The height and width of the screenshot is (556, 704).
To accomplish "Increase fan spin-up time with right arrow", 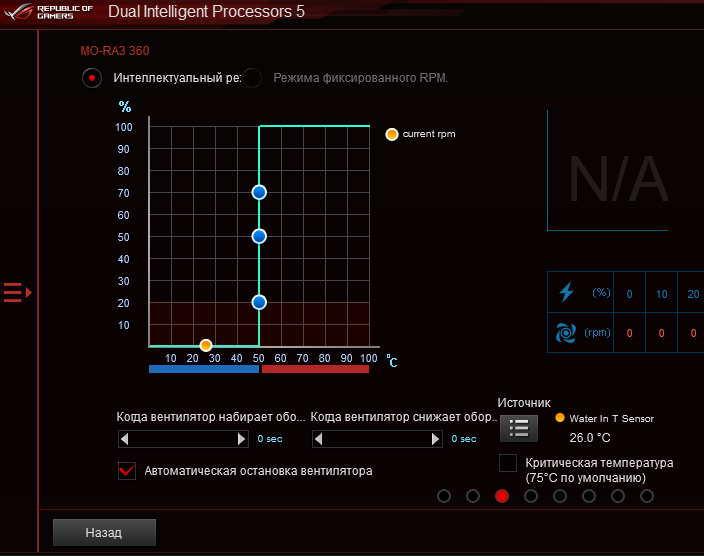I will 242,439.
